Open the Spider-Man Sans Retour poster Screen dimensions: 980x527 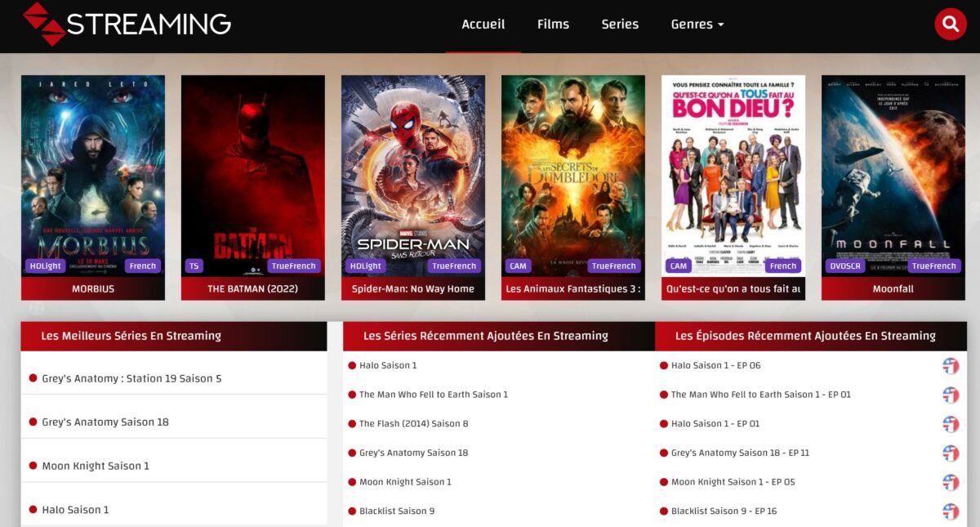click(413, 176)
